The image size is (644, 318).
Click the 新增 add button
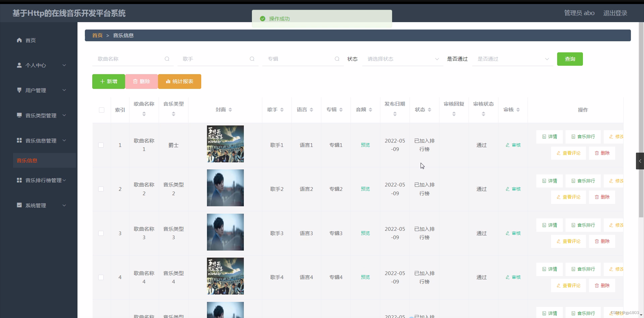pos(109,82)
